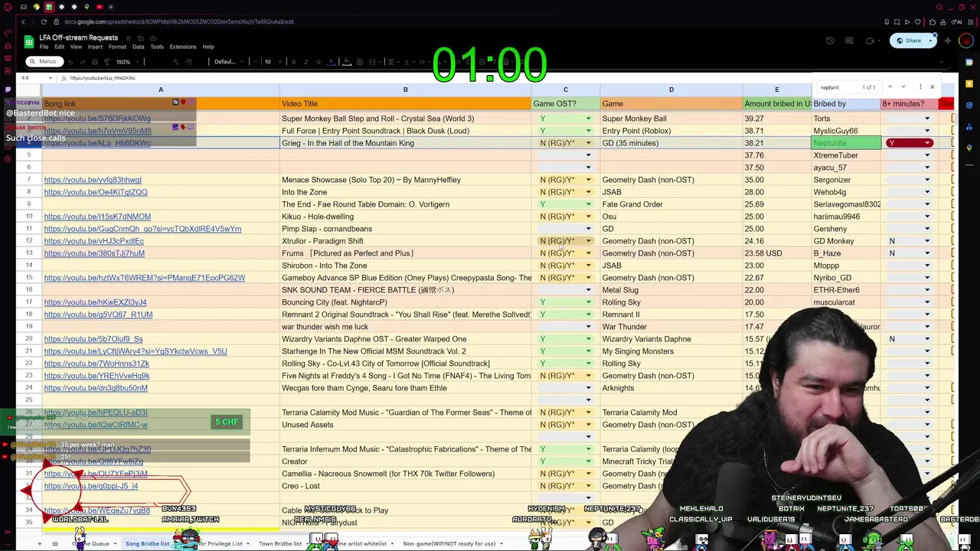Open 8+ minutes dropdown in Neptunite row

pos(927,143)
